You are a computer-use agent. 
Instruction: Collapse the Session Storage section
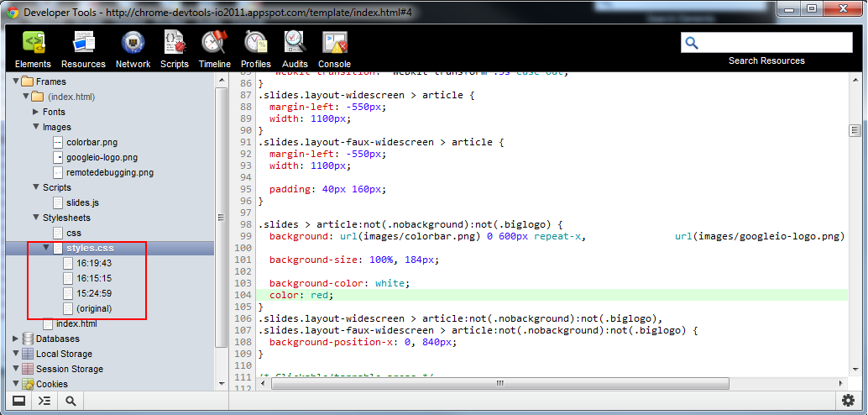tap(15, 369)
